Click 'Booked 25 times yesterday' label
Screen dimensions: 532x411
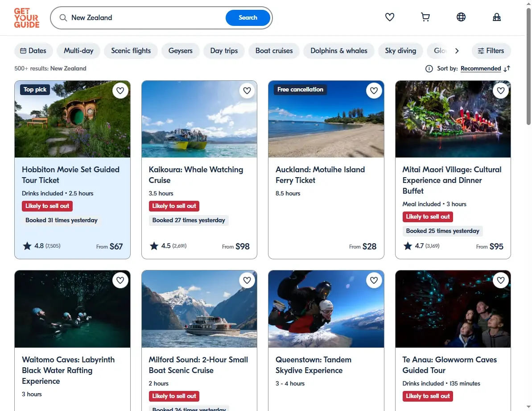pos(442,231)
